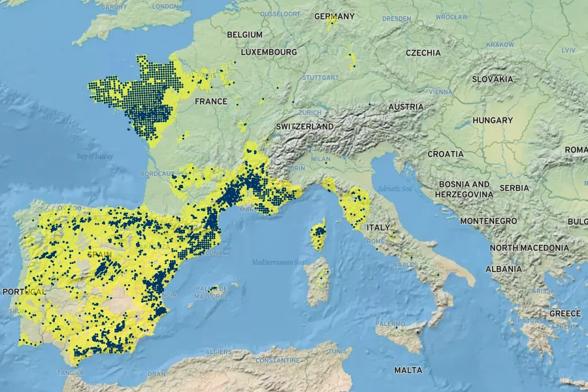
Task: Select the GERMANY label on the map
Action: tap(334, 16)
